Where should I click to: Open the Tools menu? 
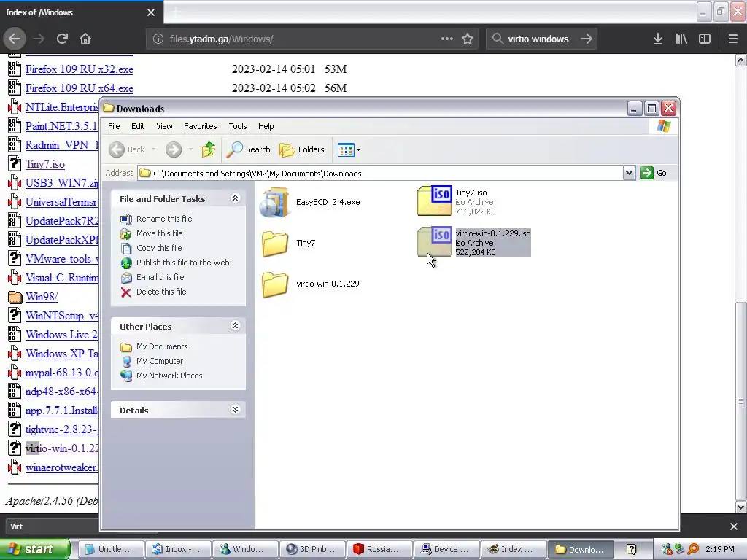(x=238, y=126)
